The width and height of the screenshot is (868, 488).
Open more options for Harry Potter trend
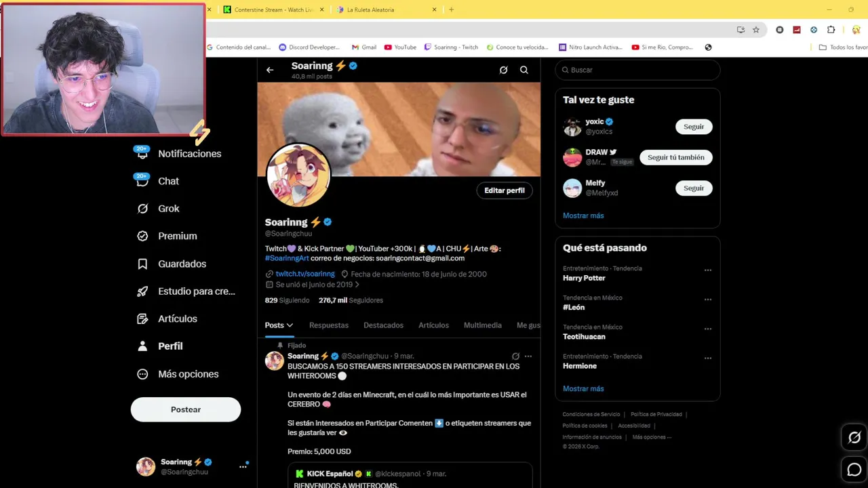pyautogui.click(x=708, y=270)
